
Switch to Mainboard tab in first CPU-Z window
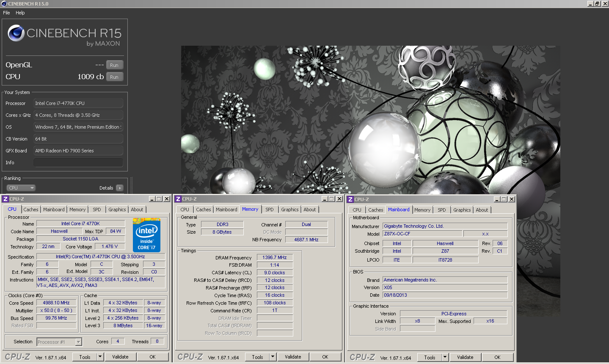[54, 210]
